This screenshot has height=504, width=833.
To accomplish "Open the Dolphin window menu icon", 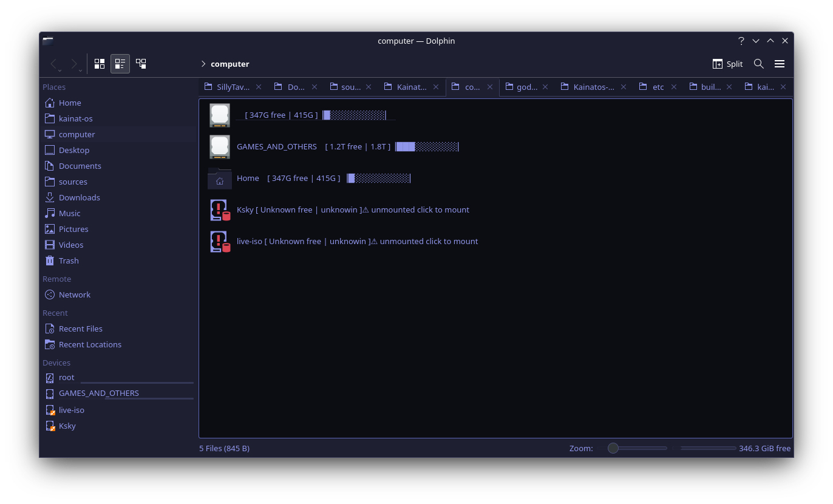I will click(x=48, y=41).
